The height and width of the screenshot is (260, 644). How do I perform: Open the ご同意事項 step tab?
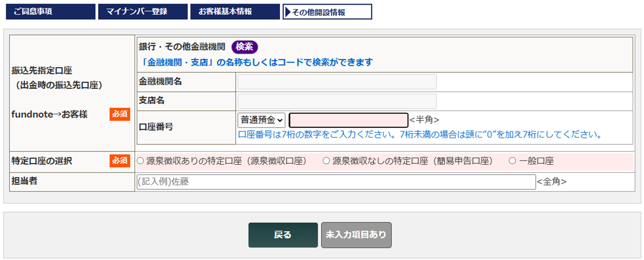click(x=51, y=12)
